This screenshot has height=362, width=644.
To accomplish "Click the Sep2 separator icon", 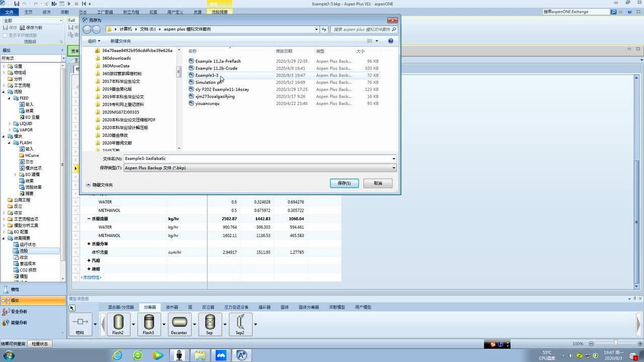I will click(240, 322).
